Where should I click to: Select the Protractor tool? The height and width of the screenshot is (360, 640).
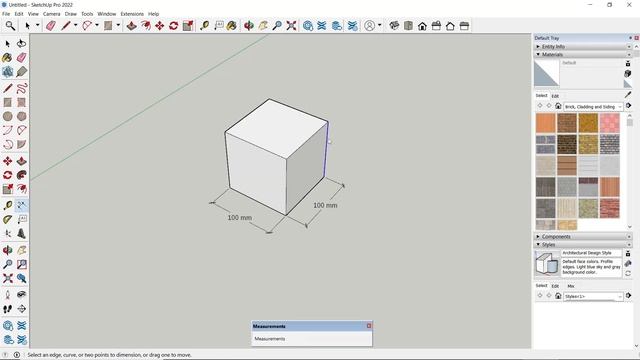coord(7,220)
